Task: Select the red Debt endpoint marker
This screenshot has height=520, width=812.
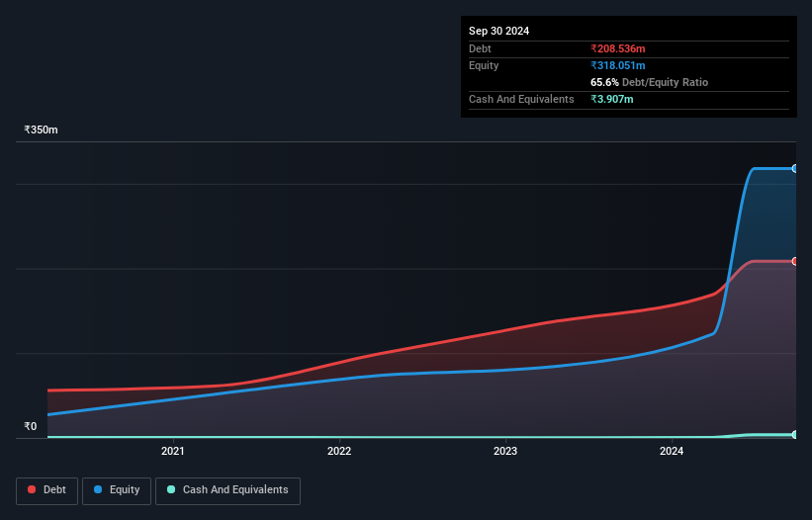Action: (795, 261)
